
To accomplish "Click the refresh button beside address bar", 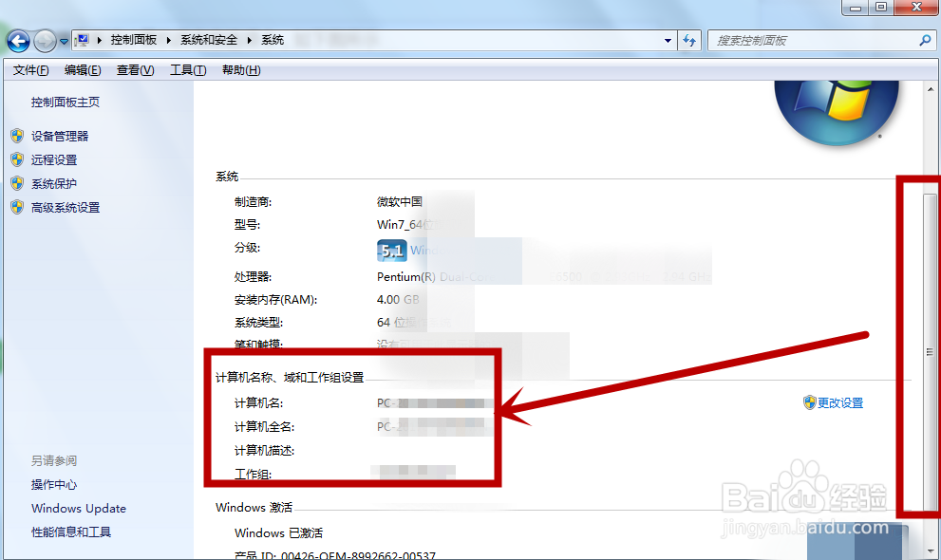I will pos(689,40).
